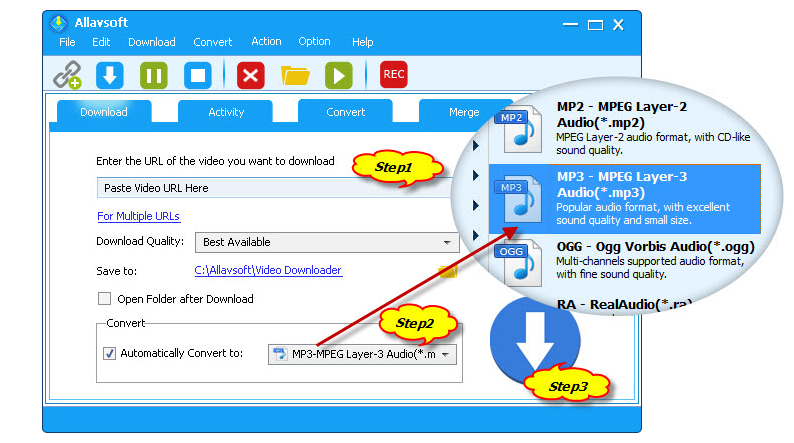
Task: Enable Open Folder after Download checkbox
Action: pyautogui.click(x=104, y=299)
